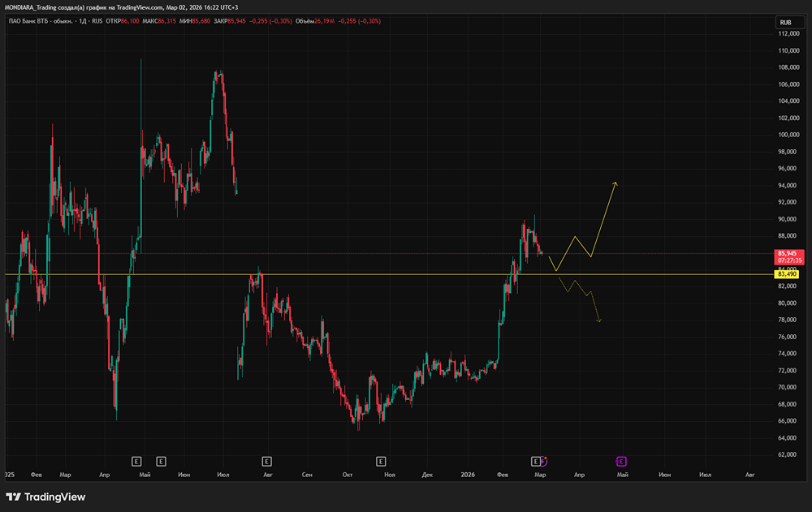Open the RUB currency selector
This screenshot has height=512, width=812.
785,22
